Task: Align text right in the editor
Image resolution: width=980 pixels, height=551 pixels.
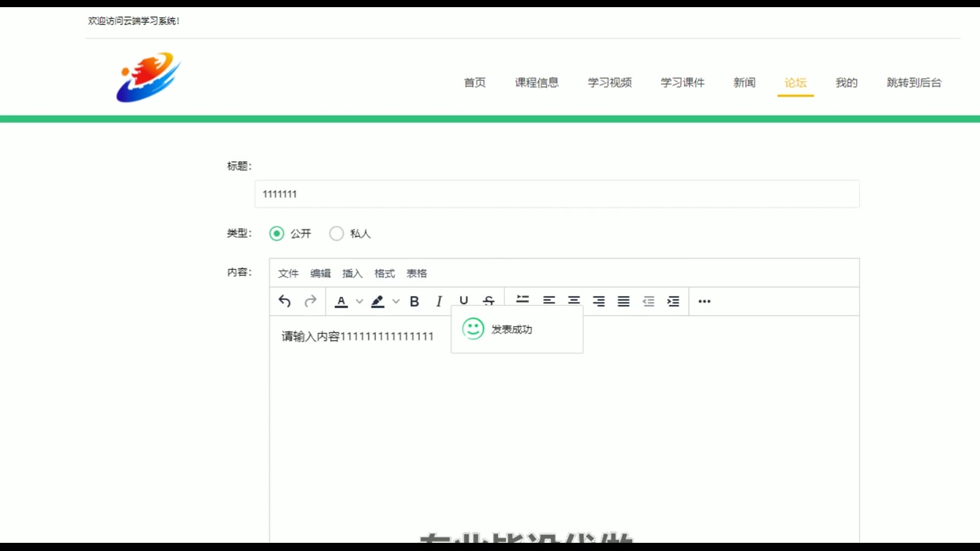Action: click(599, 301)
